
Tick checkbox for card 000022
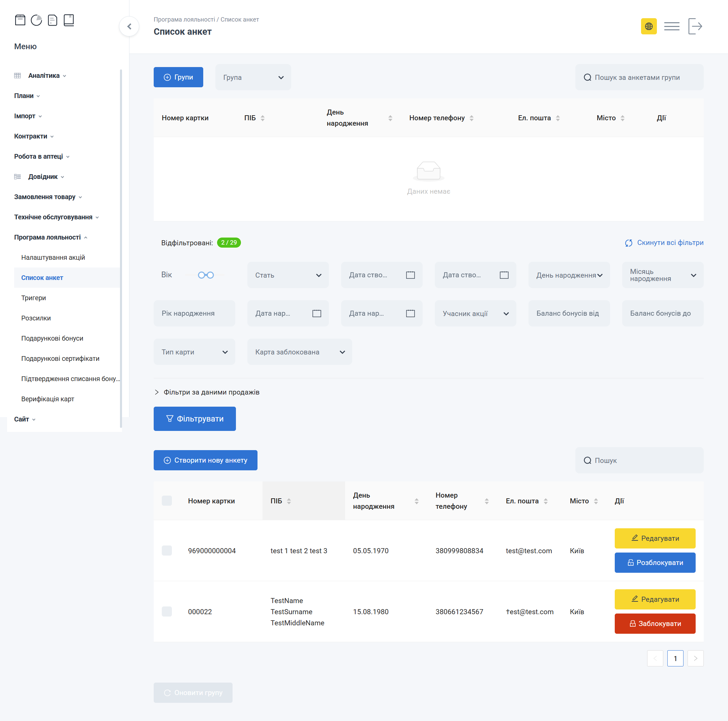[166, 612]
